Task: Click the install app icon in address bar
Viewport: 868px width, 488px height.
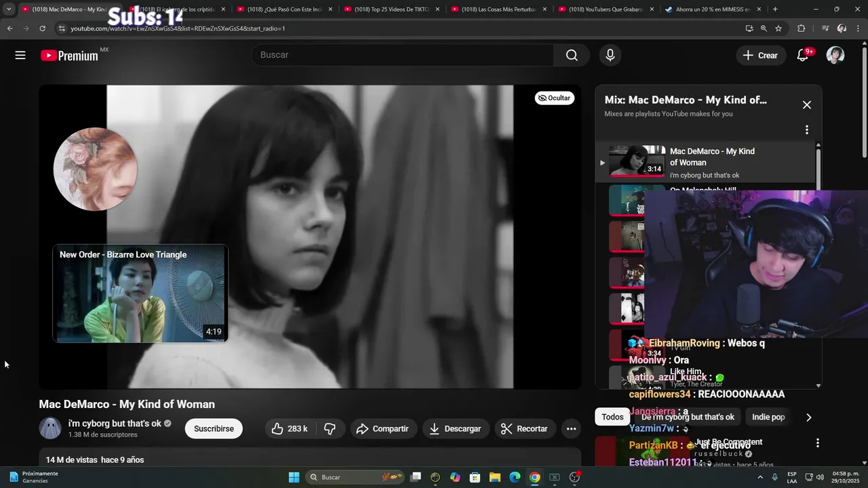Action: [x=749, y=28]
